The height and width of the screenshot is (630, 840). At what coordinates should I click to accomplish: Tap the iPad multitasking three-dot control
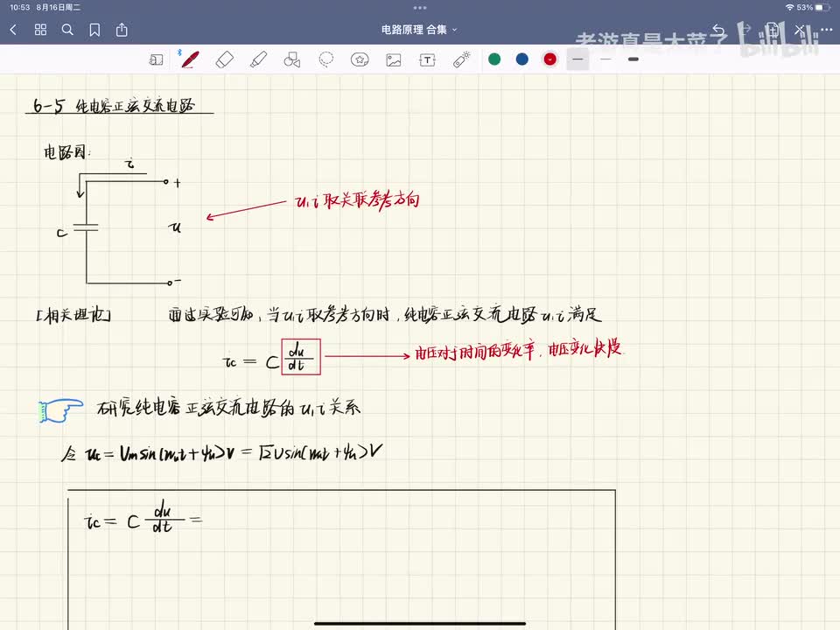tap(420, 8)
